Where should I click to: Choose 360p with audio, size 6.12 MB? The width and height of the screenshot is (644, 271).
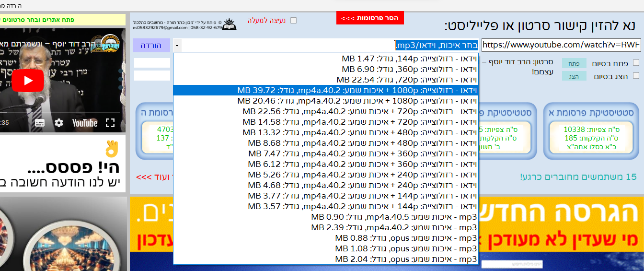[x=326, y=164]
